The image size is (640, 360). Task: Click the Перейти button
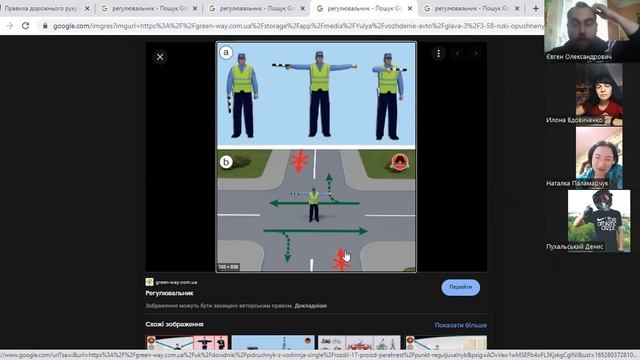point(460,287)
